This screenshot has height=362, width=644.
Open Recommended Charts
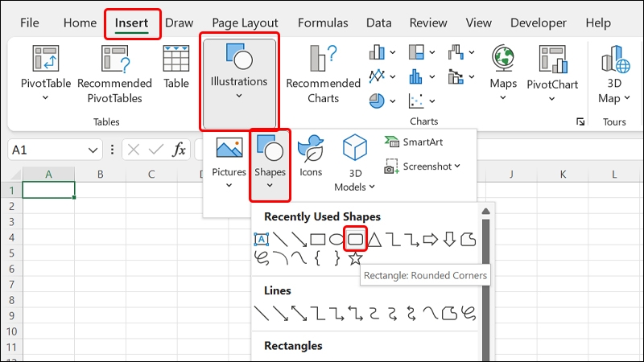[x=324, y=74]
